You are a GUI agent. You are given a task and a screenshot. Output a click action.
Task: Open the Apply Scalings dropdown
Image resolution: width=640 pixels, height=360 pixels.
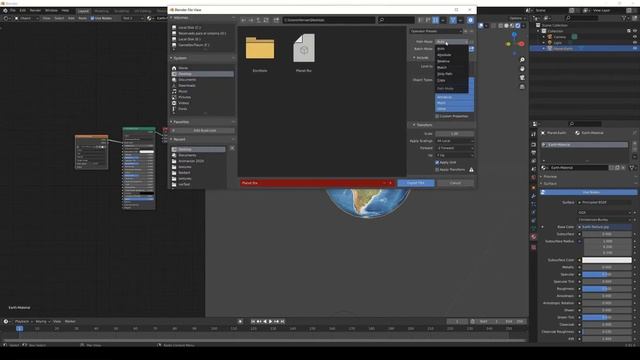pyautogui.click(x=455, y=141)
